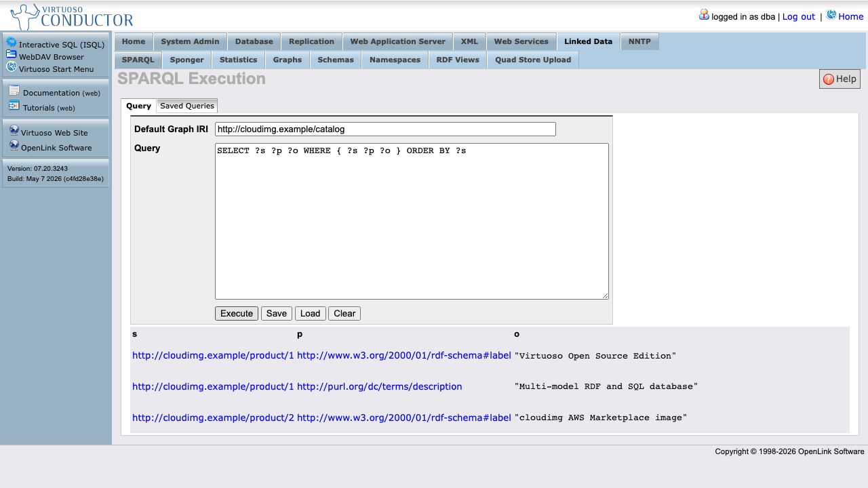
Task: Click the Home main tab
Action: click(134, 41)
